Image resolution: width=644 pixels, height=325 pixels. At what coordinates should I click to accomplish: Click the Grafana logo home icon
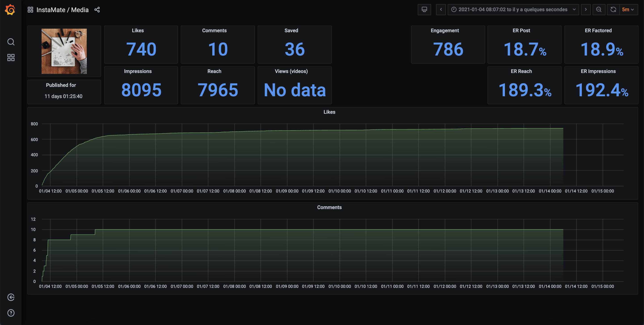(x=10, y=10)
